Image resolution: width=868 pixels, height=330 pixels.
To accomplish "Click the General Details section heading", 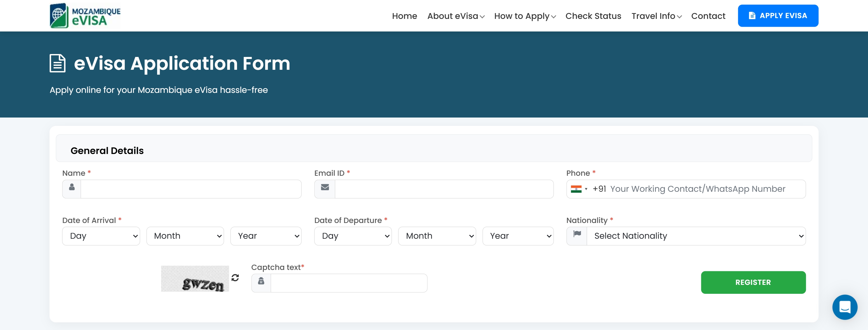I will (107, 151).
